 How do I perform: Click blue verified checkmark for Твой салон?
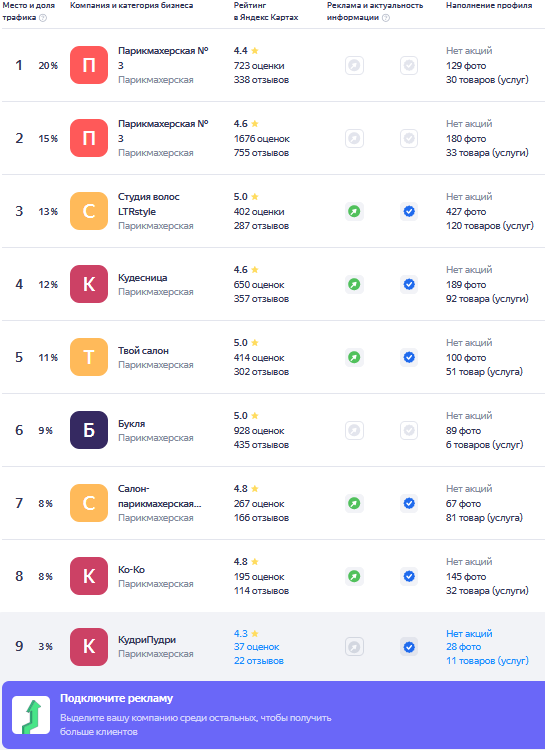coord(409,357)
